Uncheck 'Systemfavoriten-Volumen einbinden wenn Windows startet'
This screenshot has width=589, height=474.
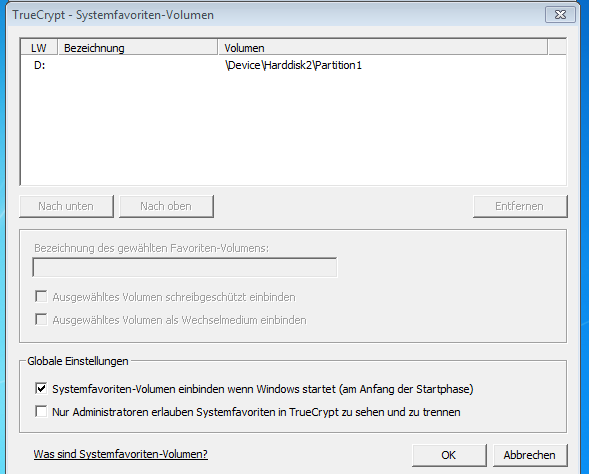[41, 388]
